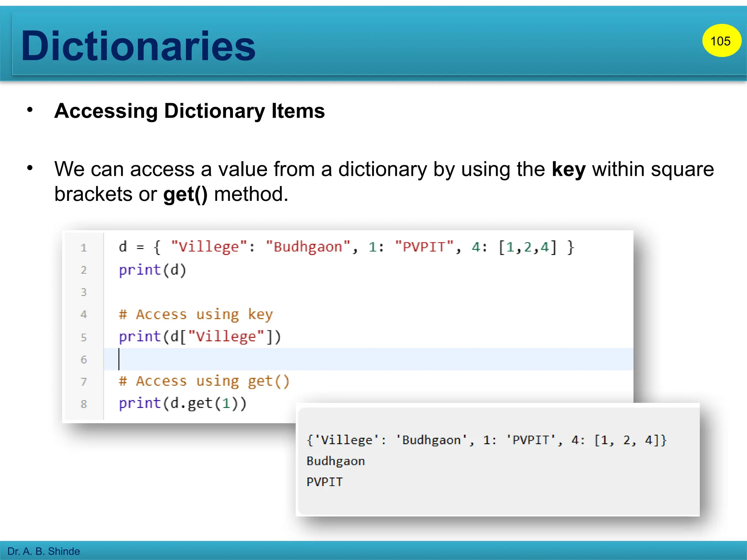
Task: Select the 'Accessing Dictionary Items' heading
Action: point(189,111)
